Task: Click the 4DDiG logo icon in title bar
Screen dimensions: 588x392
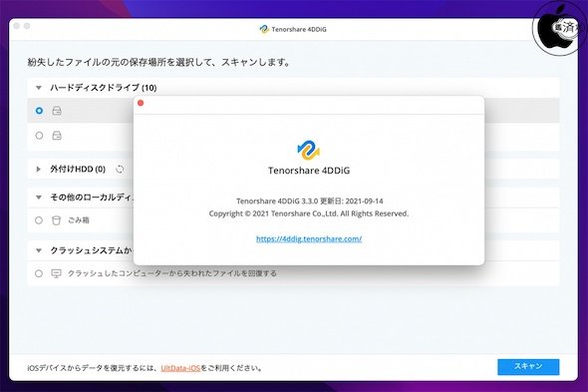Action: click(x=264, y=29)
